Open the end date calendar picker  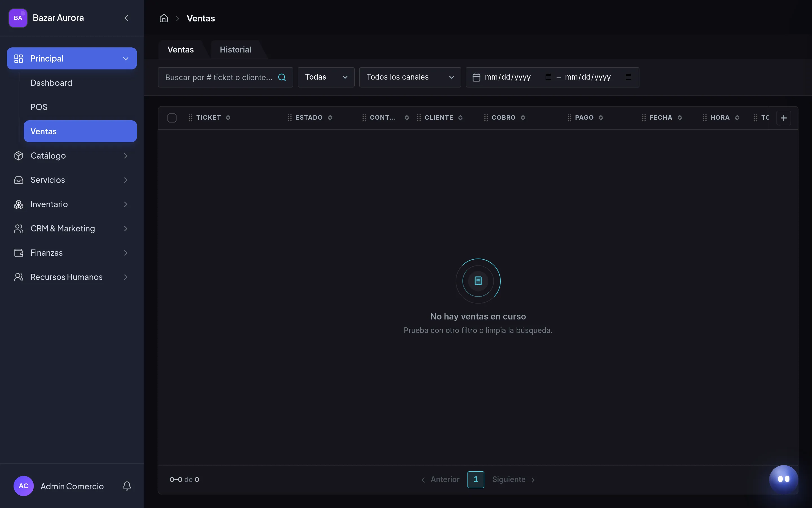tap(628, 77)
